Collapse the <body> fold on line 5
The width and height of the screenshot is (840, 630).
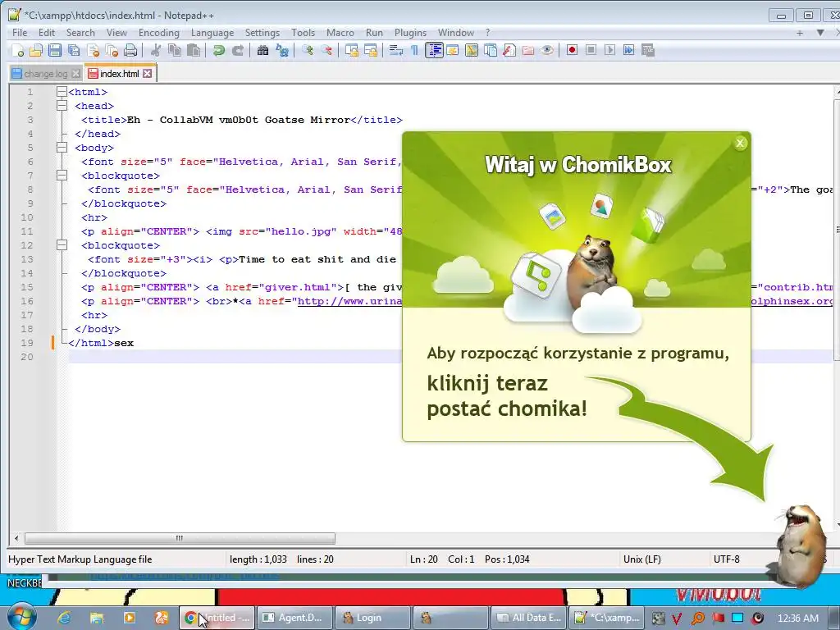(x=62, y=148)
